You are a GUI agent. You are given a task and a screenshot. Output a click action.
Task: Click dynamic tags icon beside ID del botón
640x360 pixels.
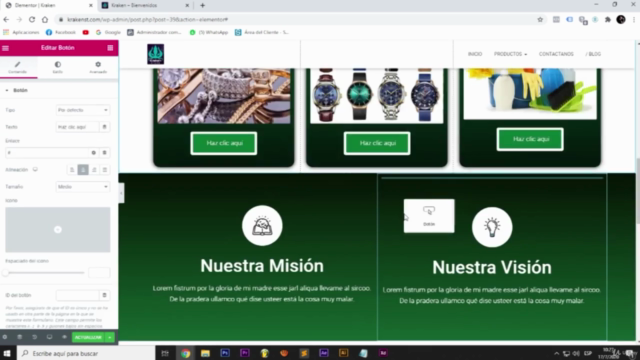104,295
